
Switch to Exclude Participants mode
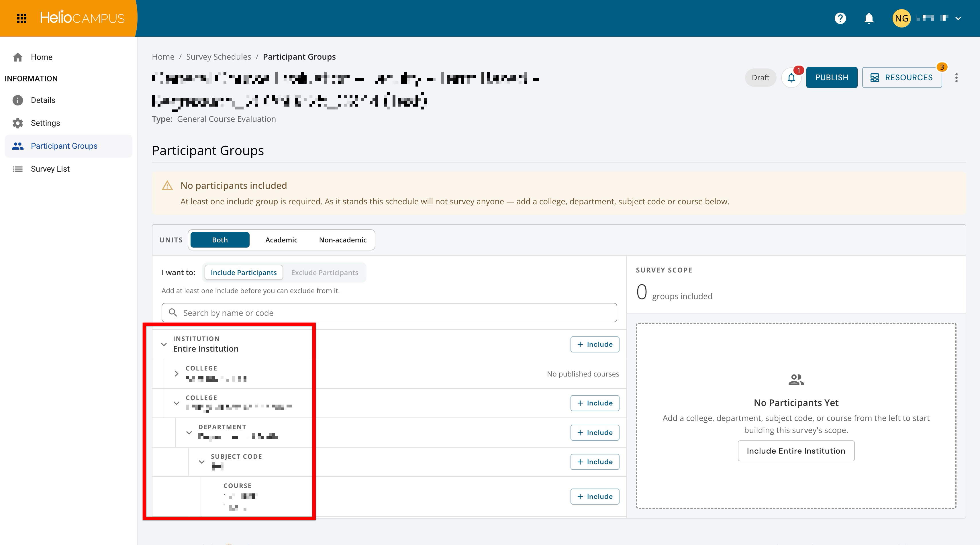324,273
